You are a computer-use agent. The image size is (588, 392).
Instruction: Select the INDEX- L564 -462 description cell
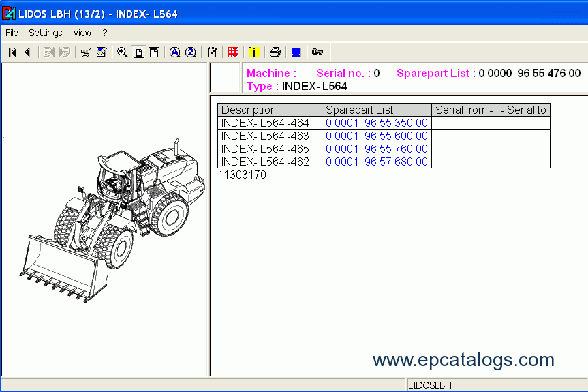click(x=270, y=162)
